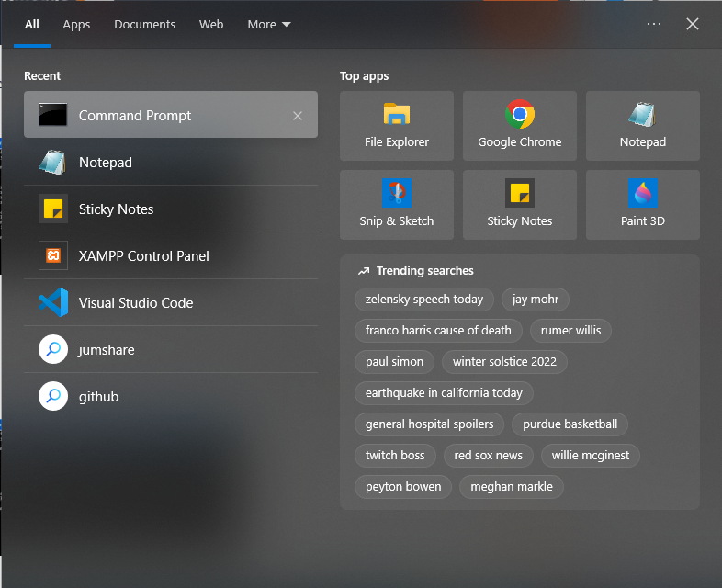Remove Command Prompt from recent list
Viewport: 722px width, 588px height.
click(298, 116)
